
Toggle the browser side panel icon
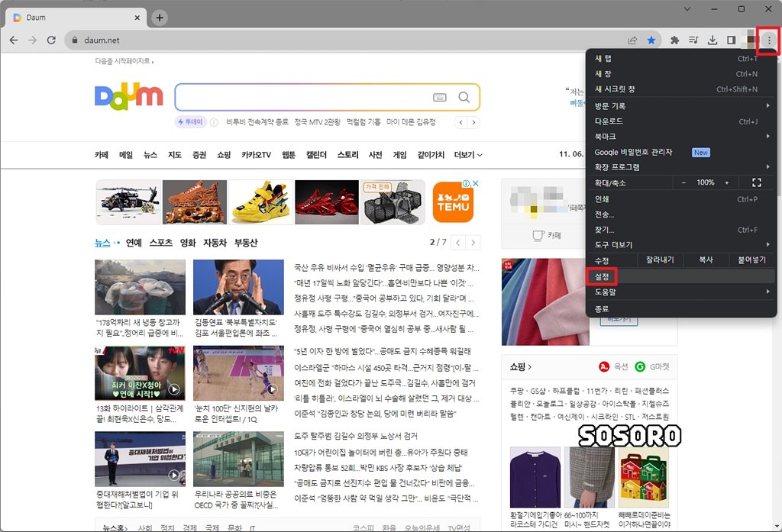click(731, 40)
